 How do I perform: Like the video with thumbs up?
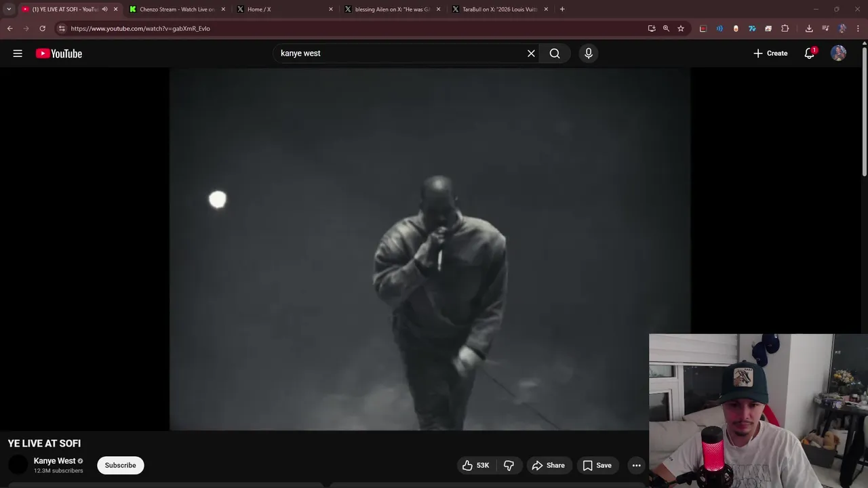475,466
